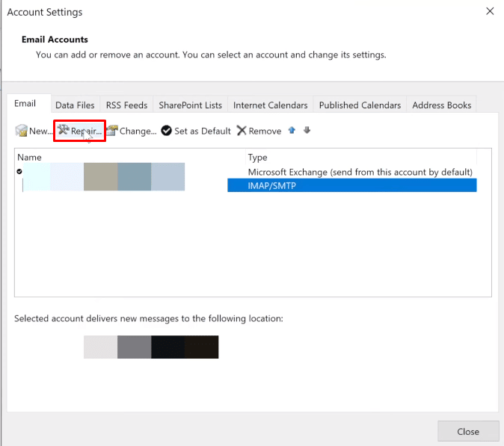Click Set as Default label

[x=203, y=131]
